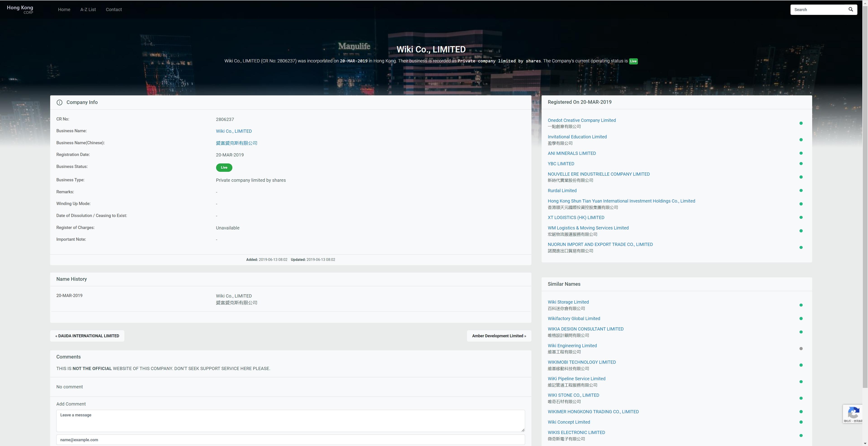
Task: Open WIKIMER HONGKONG TRADING CO., LIMITED
Action: click(593, 412)
